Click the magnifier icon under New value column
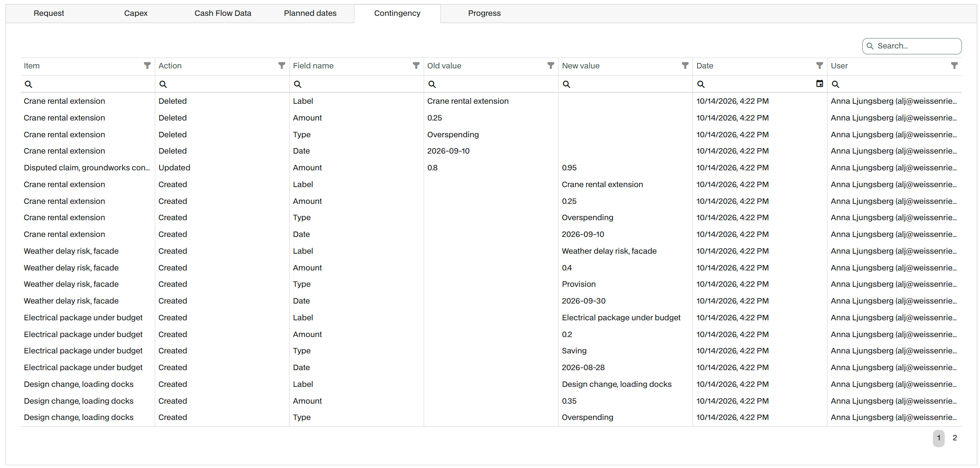The image size is (980, 468). point(566,84)
